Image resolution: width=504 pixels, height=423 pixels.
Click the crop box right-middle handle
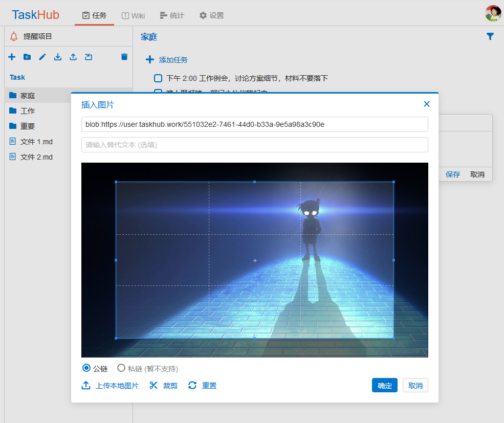(394, 260)
